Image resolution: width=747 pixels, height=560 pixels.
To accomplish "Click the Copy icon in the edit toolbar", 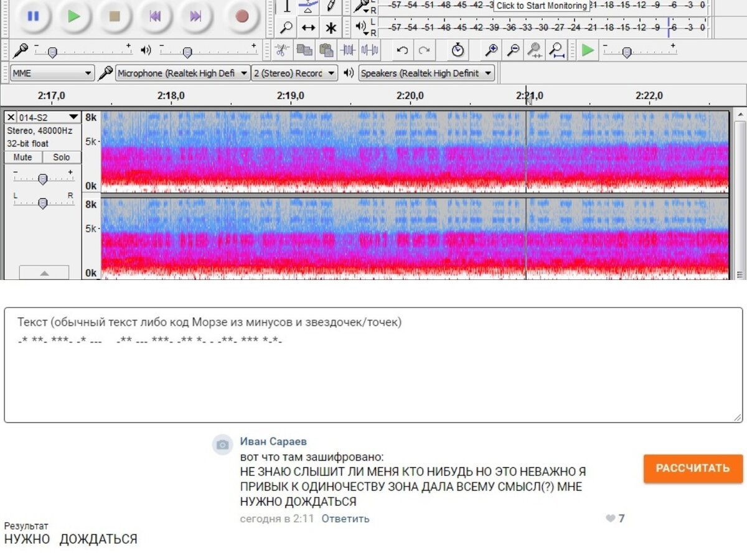I will 304,50.
